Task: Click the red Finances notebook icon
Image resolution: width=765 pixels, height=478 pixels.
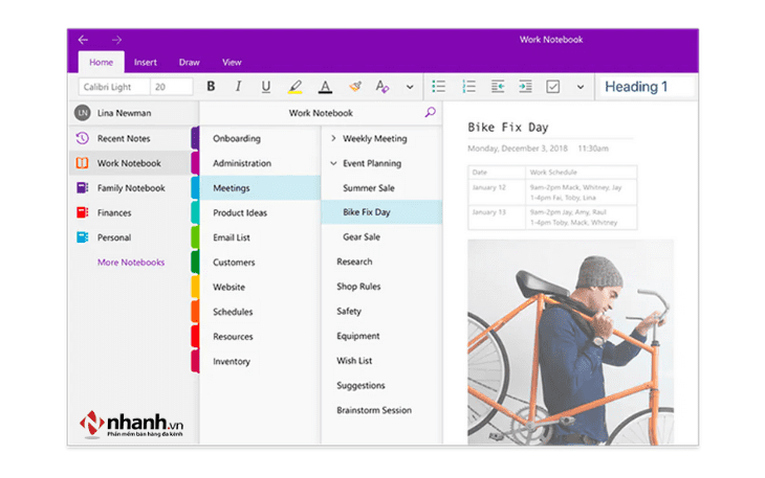Action: (82, 213)
